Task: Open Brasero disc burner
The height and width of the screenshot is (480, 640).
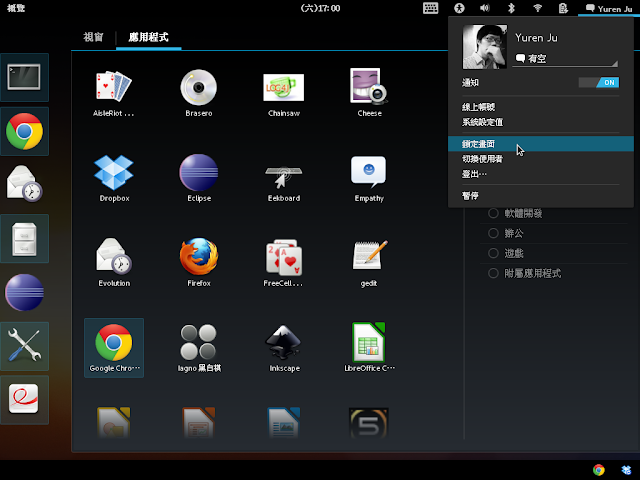Action: click(199, 94)
